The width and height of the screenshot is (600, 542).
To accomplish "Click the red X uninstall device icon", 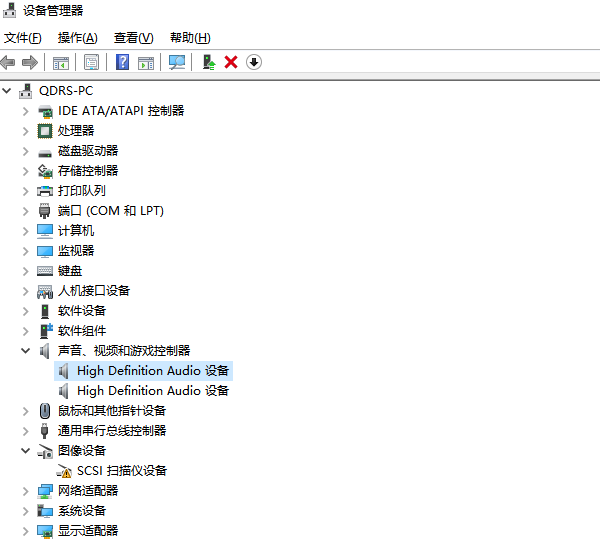I will [231, 62].
